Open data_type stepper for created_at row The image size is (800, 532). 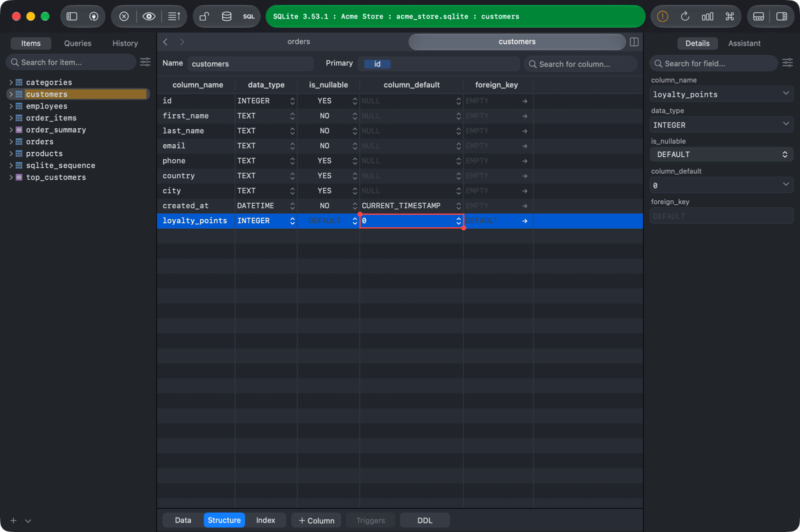click(292, 206)
